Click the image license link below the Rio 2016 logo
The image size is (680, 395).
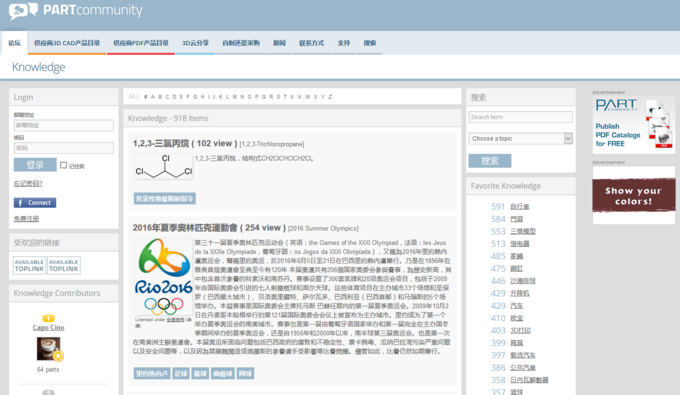(176, 320)
